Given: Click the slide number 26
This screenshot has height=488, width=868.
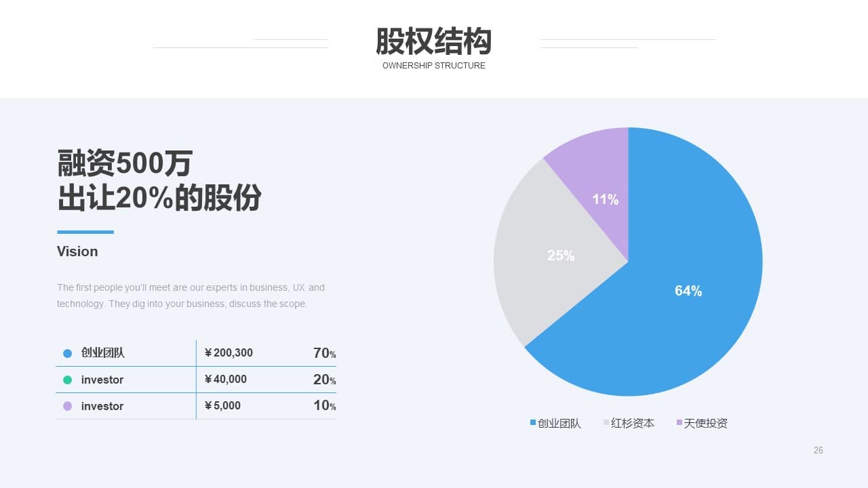Looking at the screenshot, I should (x=818, y=450).
